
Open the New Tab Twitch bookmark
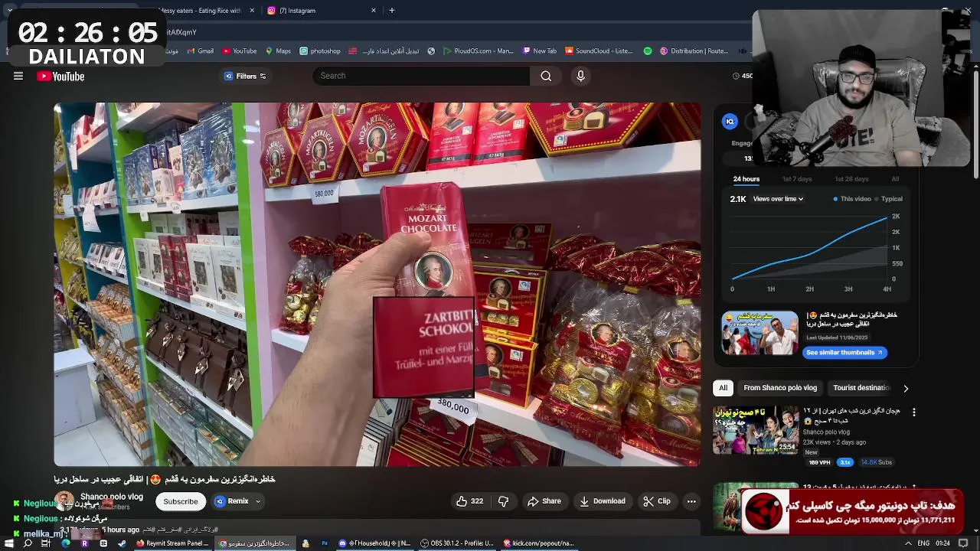tap(540, 51)
